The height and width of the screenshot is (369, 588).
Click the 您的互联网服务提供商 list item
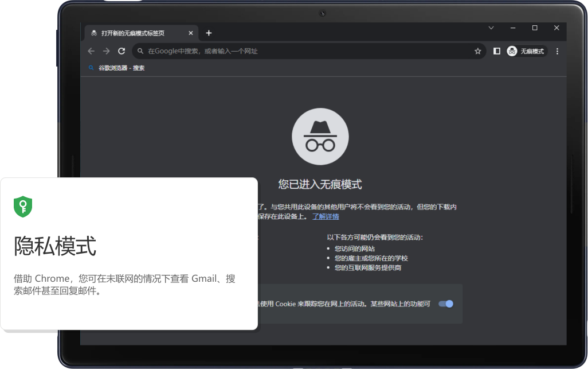click(x=368, y=267)
